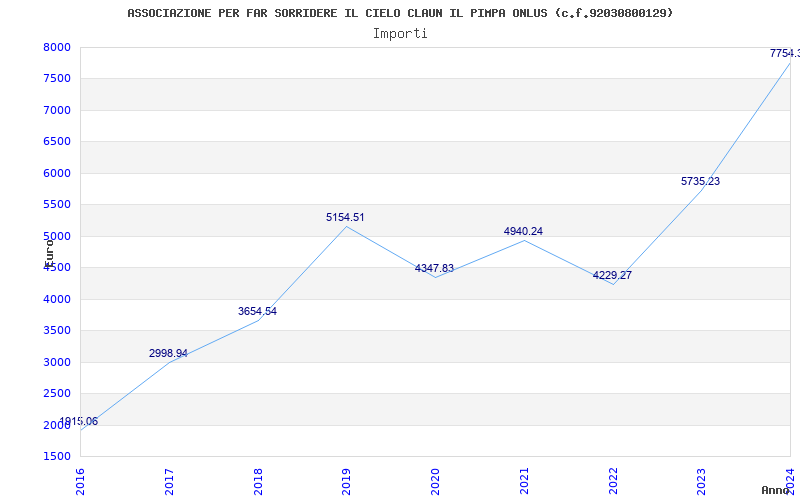This screenshot has height=500, width=800.
Task: Click the x-axis year label 2023
Action: pyautogui.click(x=702, y=482)
